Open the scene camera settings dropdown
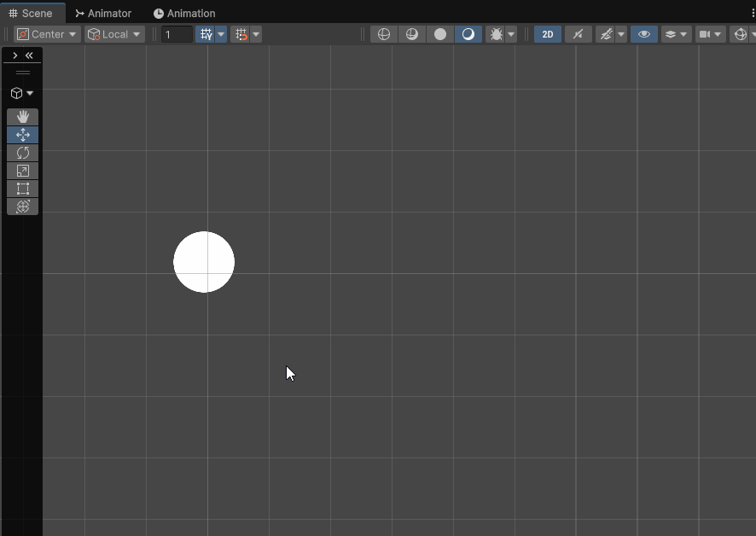This screenshot has width=756, height=536. [x=711, y=34]
